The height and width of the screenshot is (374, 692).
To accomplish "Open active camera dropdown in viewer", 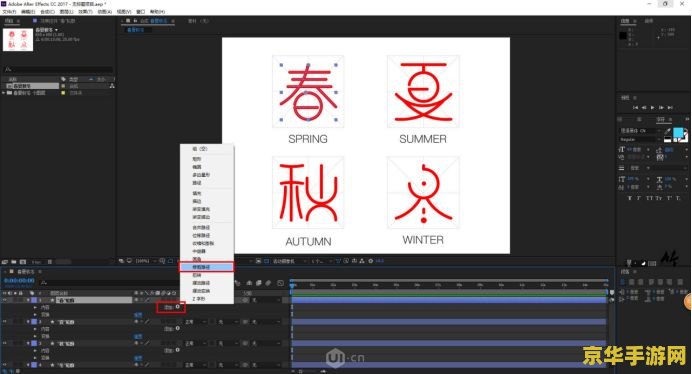I will pos(289,261).
